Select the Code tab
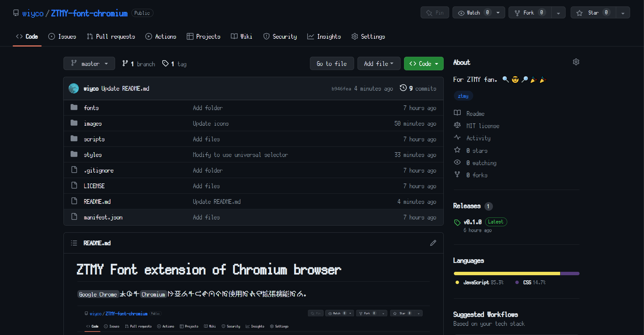Viewport: 644px width, 335px height. pos(27,36)
